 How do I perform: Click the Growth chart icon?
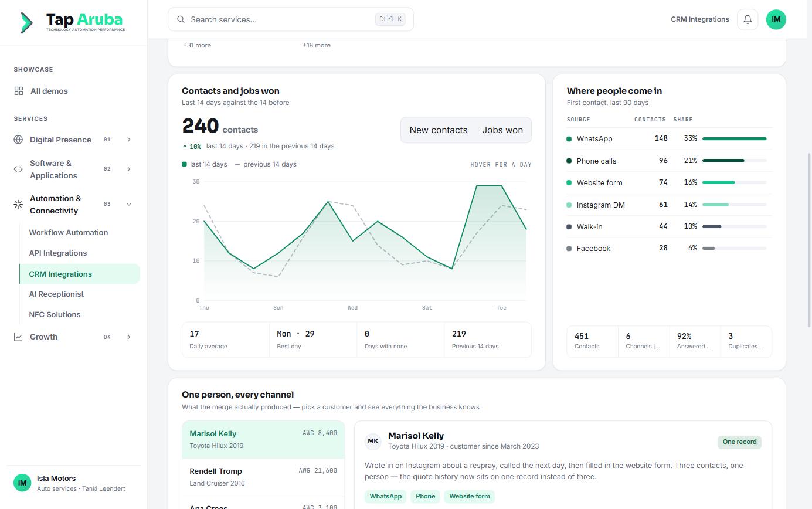click(x=18, y=337)
